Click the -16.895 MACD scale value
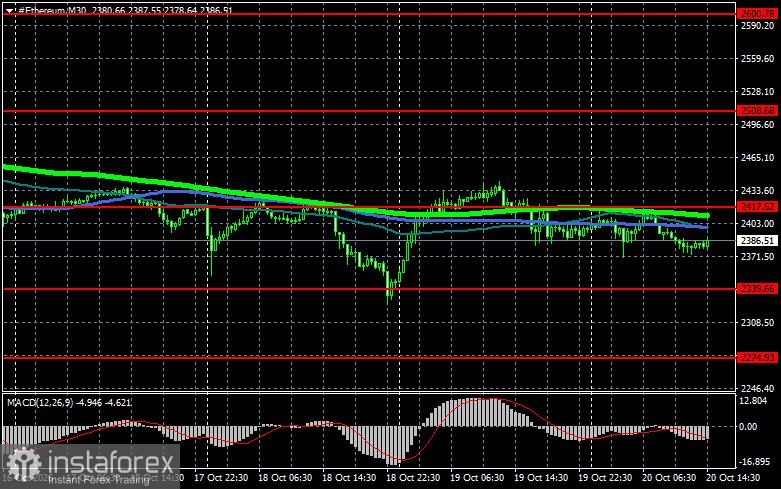This screenshot has width=781, height=489. (x=755, y=462)
